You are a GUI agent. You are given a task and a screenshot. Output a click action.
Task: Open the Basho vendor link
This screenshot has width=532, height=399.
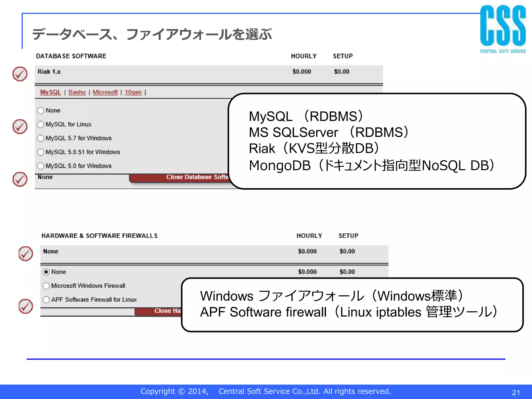(x=77, y=92)
